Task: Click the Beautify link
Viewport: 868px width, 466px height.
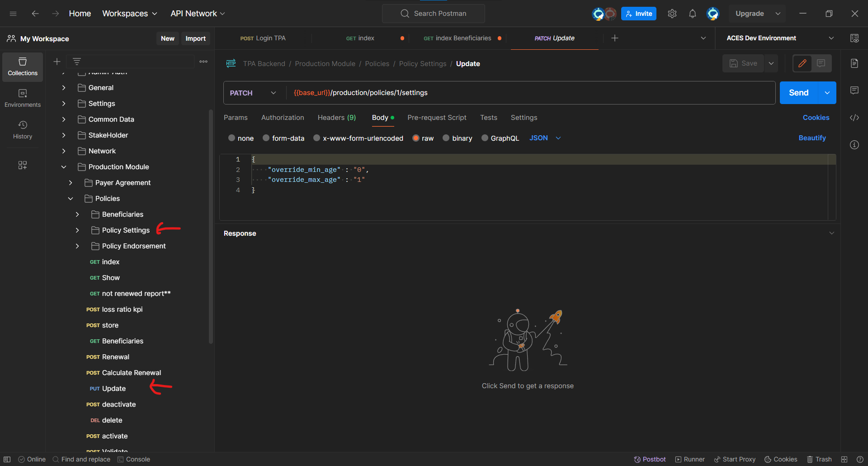Action: click(812, 138)
